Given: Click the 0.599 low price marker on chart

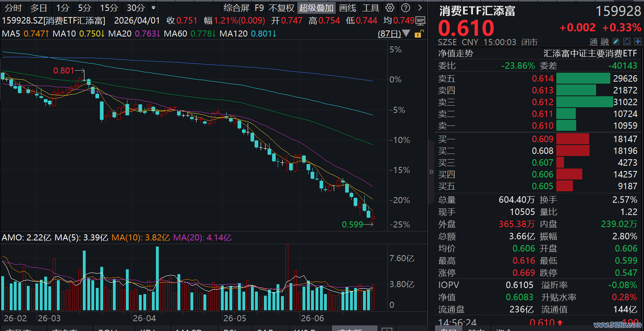Looking at the screenshot, I should (x=352, y=225).
